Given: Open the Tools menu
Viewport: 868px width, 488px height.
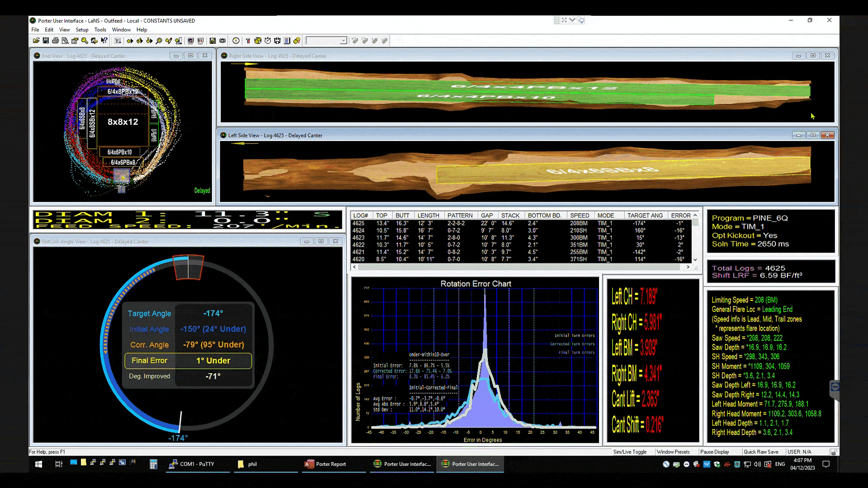Looking at the screenshot, I should click(100, 30).
